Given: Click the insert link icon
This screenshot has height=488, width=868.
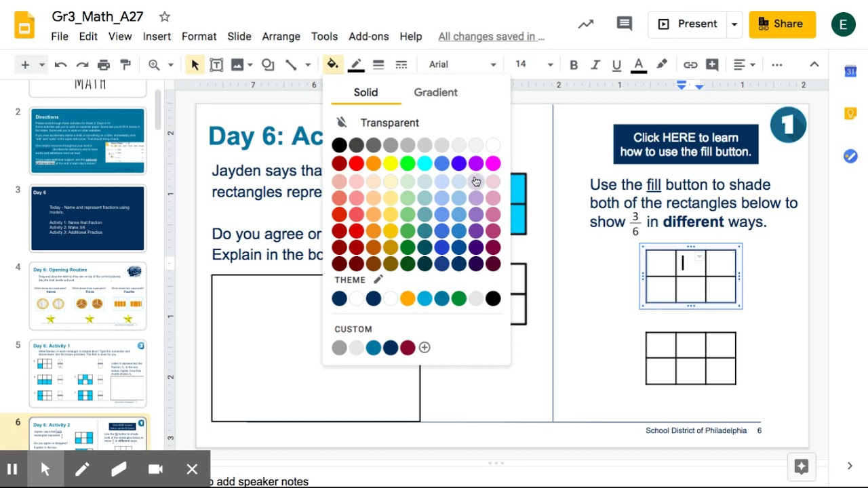Looking at the screenshot, I should [x=690, y=64].
